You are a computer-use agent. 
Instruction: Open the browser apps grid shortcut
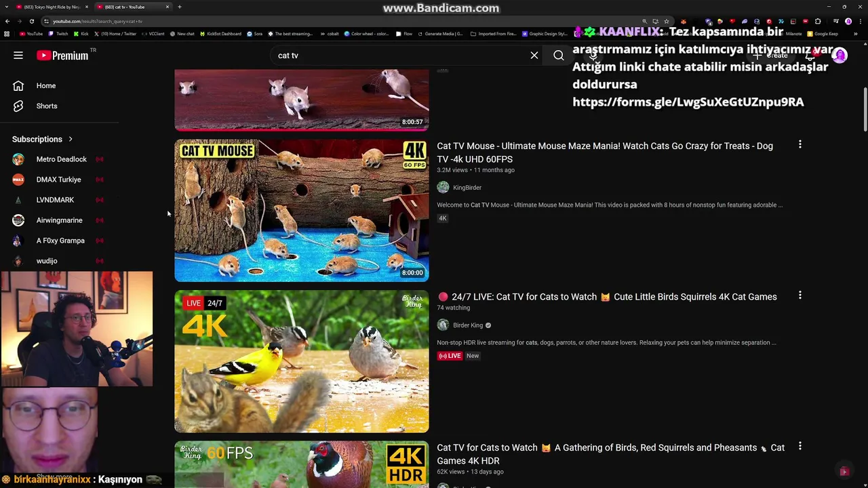click(7, 34)
